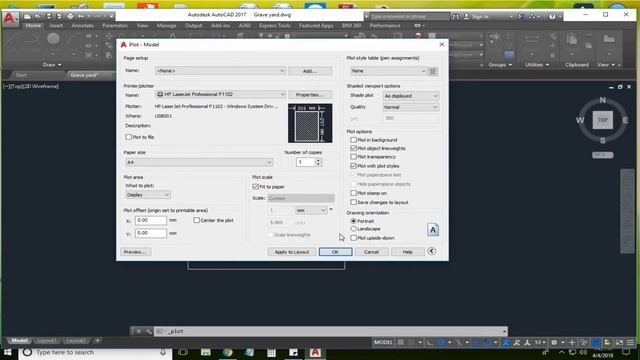640x360 pixels.
Task: Open the Printer/plotter Name dropdown
Action: click(220, 94)
